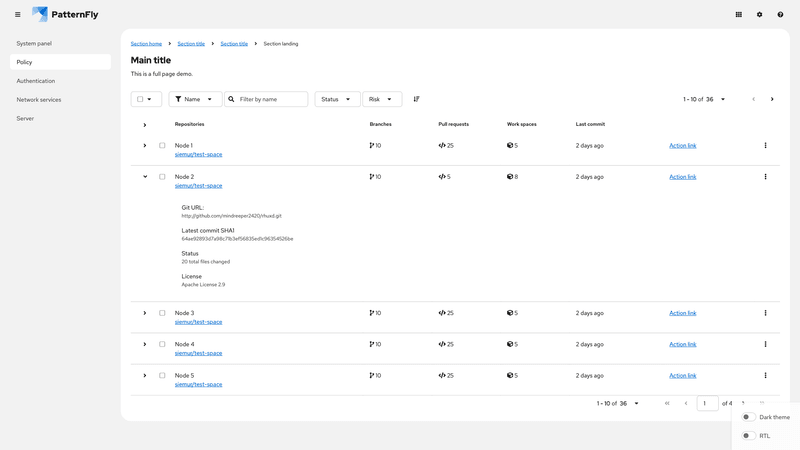Click the sort icon in toolbar
Viewport: 800px width, 450px height.
[x=416, y=99]
